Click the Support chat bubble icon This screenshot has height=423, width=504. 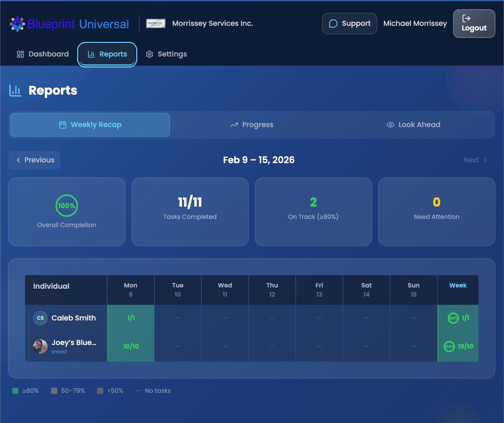click(333, 24)
